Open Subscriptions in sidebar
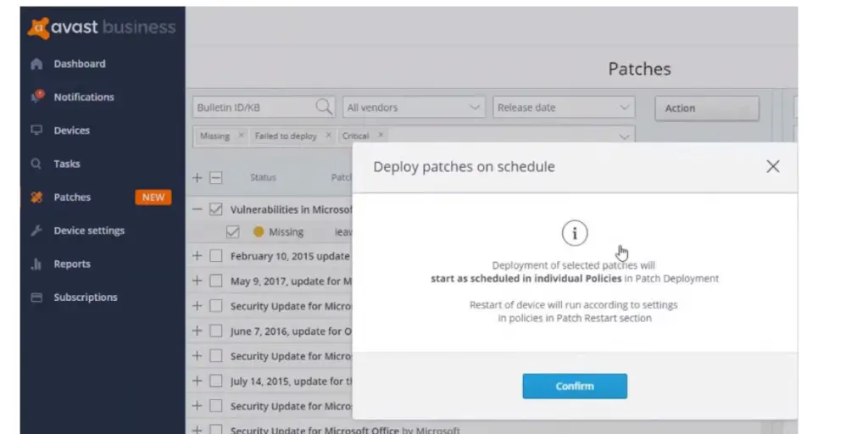The width and height of the screenshot is (868, 434). tap(86, 298)
